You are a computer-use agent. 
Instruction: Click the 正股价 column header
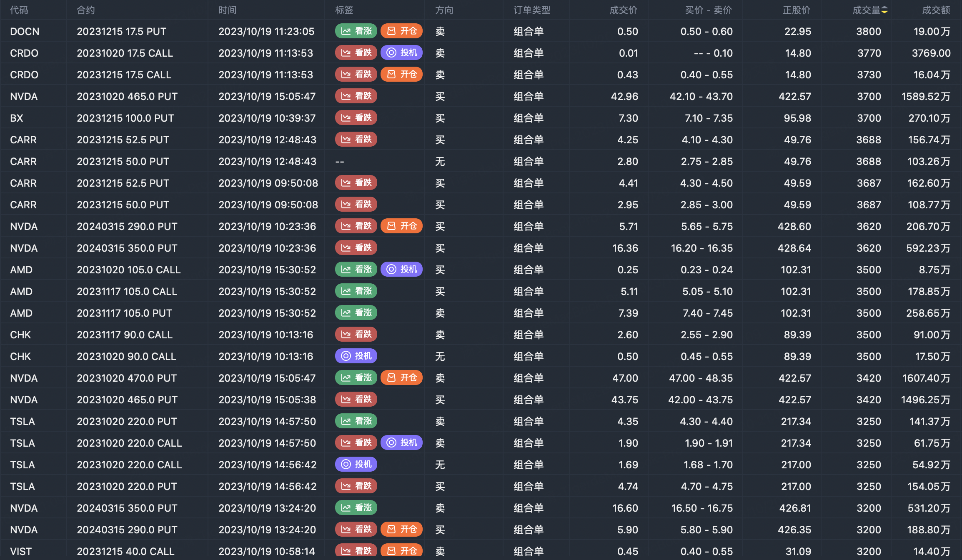point(797,10)
